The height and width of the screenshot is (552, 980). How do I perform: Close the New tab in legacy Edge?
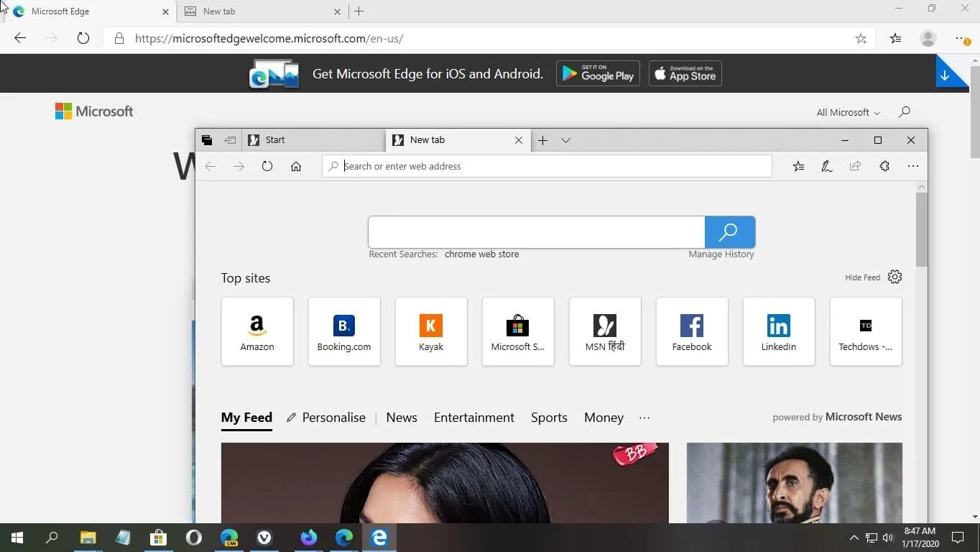[519, 140]
